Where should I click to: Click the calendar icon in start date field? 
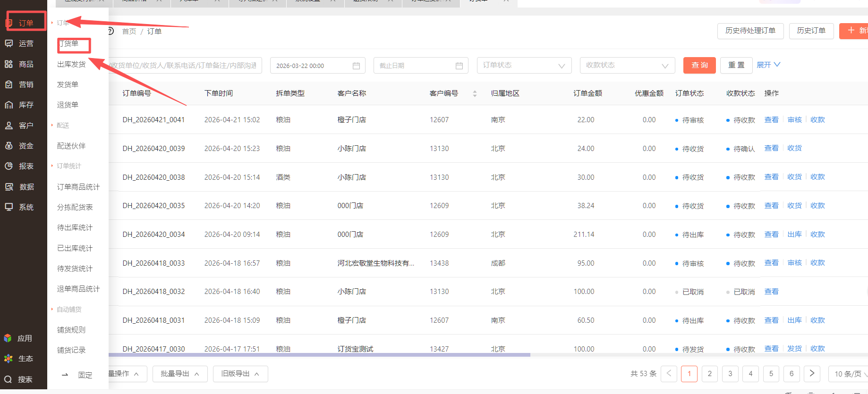tap(356, 66)
